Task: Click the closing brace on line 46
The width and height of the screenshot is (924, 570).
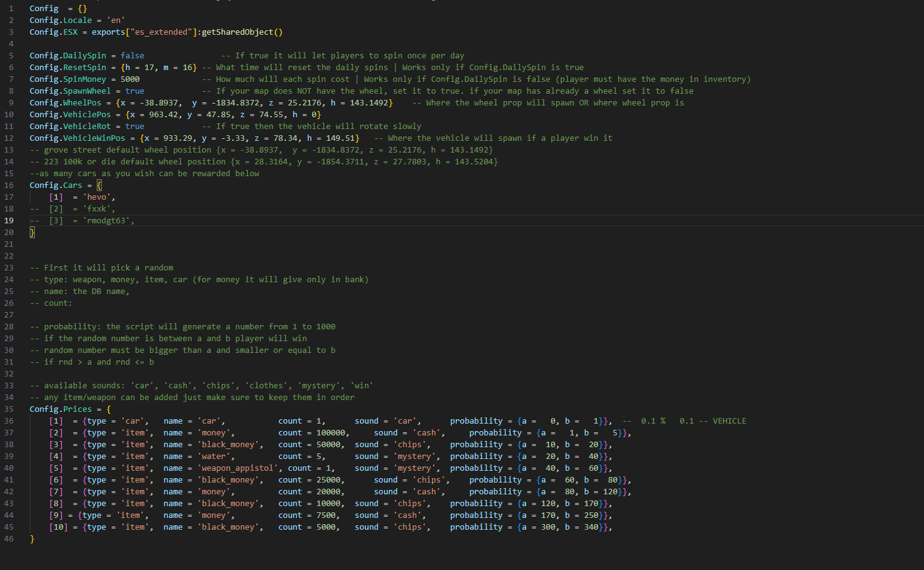Action: (x=32, y=538)
